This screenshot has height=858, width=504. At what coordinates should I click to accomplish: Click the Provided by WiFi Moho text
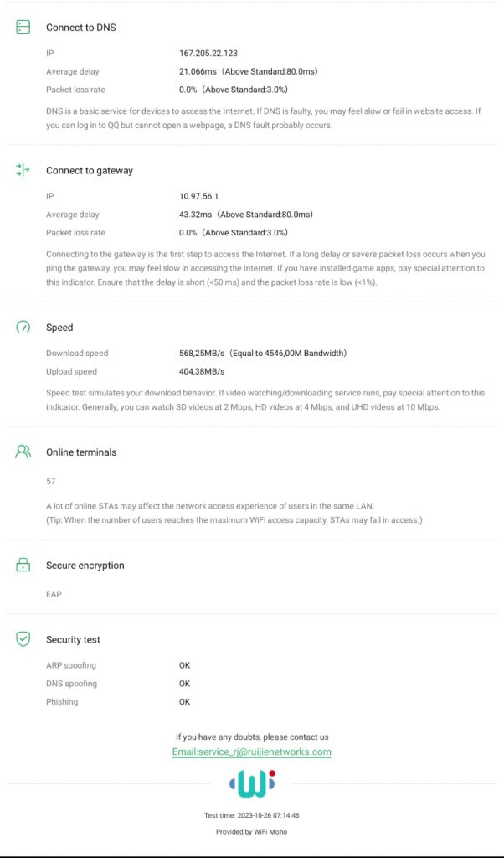pos(252,832)
